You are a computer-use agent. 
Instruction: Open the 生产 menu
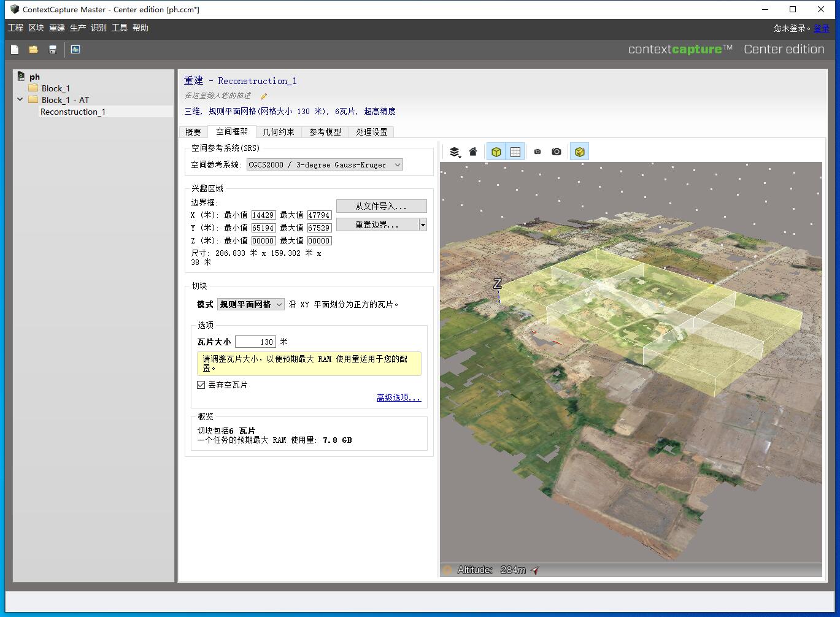coord(77,28)
